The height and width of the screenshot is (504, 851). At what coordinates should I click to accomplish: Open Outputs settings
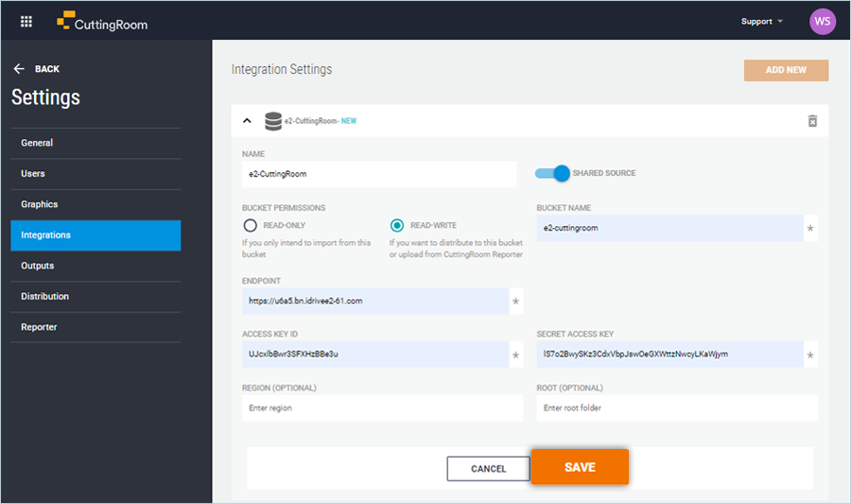[96, 266]
